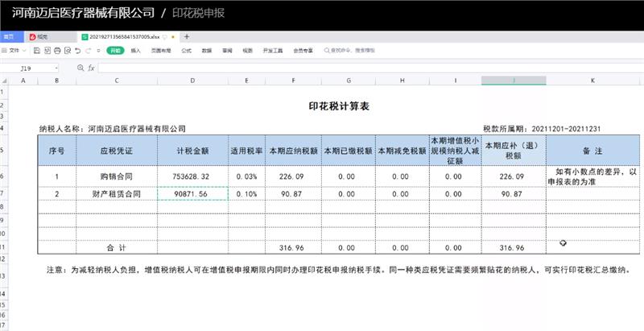Switch to the 插入 ribbon tab
The image size is (644, 331).
(135, 50)
